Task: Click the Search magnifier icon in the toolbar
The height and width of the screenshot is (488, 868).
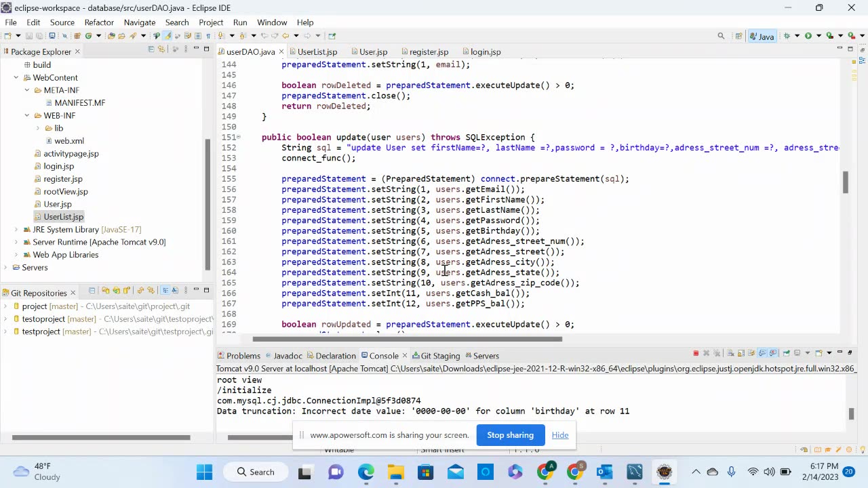Action: [721, 36]
